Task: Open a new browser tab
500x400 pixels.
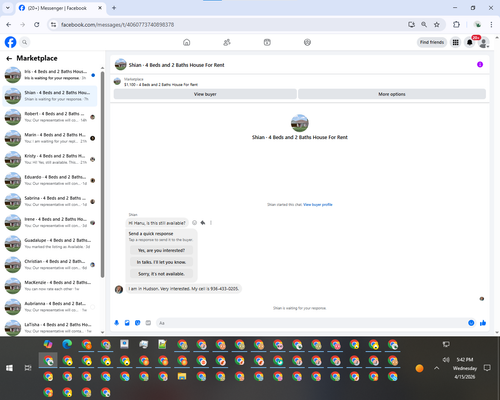Action: tap(114, 8)
